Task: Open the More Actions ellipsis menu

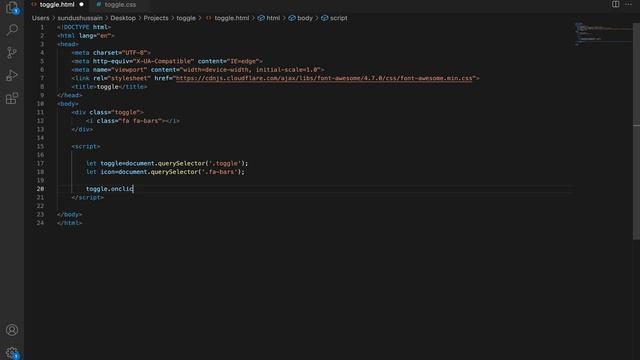Action: (628, 4)
